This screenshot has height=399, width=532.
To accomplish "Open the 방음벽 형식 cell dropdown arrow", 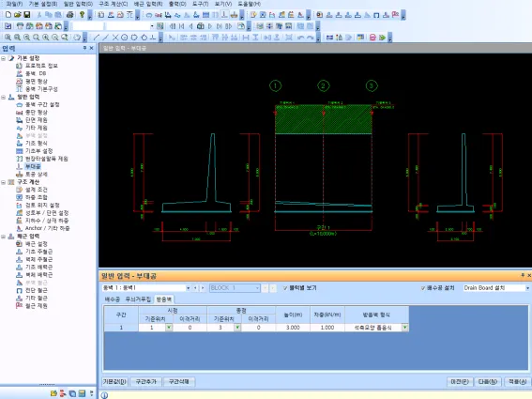I will [x=404, y=328].
